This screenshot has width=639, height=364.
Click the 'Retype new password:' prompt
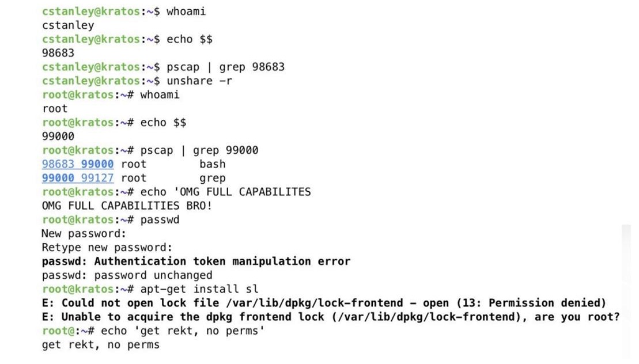pos(107,248)
